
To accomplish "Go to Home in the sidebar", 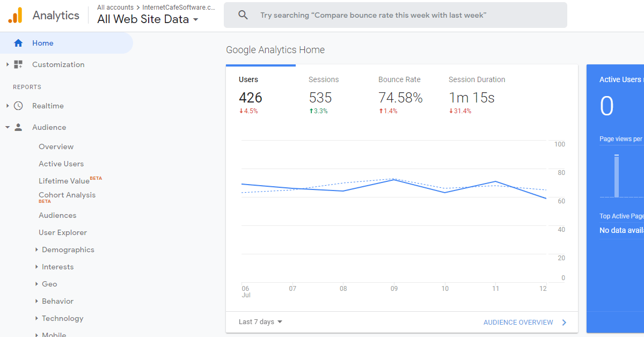I will (x=67, y=43).
